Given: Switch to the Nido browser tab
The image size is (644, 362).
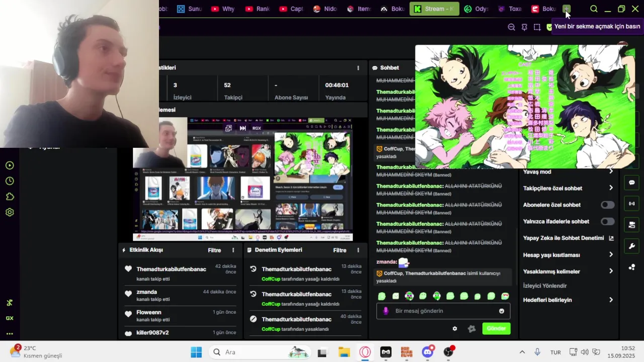Looking at the screenshot, I should point(325,9).
